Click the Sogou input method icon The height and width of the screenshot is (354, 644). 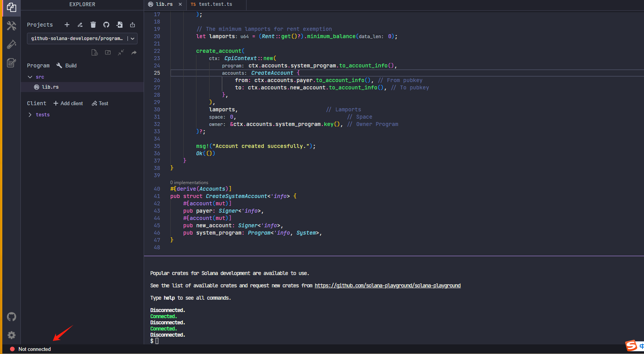pos(631,346)
